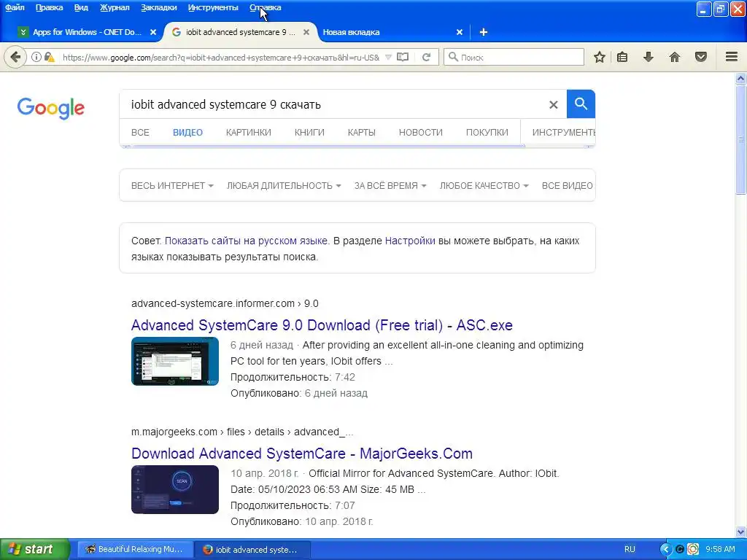747x560 pixels.
Task: Open Download Advanced SystemCare MajorGeeks result
Action: pyautogui.click(x=301, y=454)
